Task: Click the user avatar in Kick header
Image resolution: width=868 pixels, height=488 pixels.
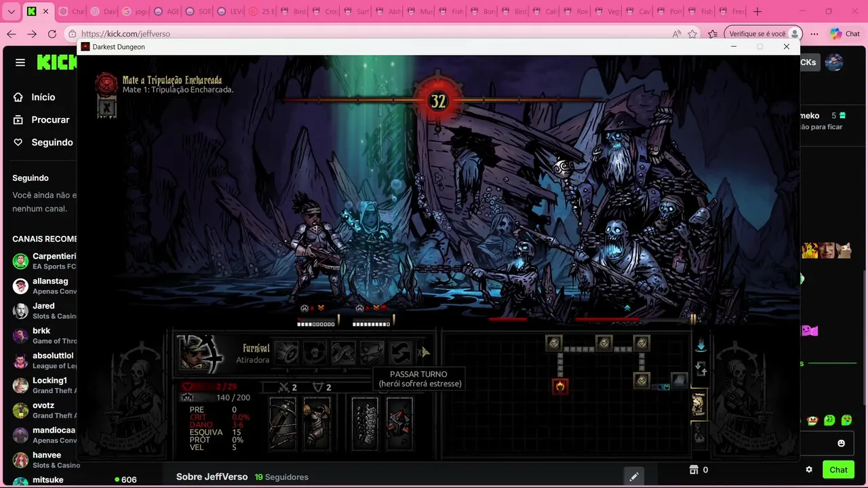Action: [834, 62]
